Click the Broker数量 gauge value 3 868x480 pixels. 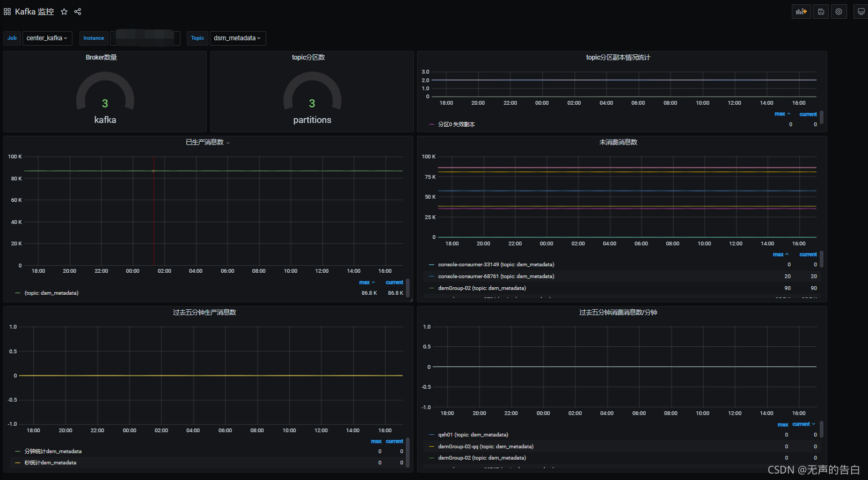[105, 103]
